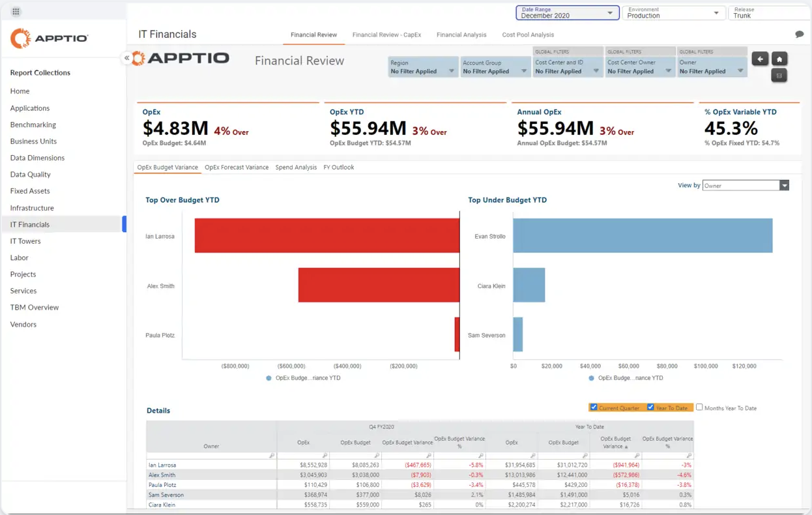Enable the Months Year To Date checkbox
The height and width of the screenshot is (515, 812).
point(699,407)
